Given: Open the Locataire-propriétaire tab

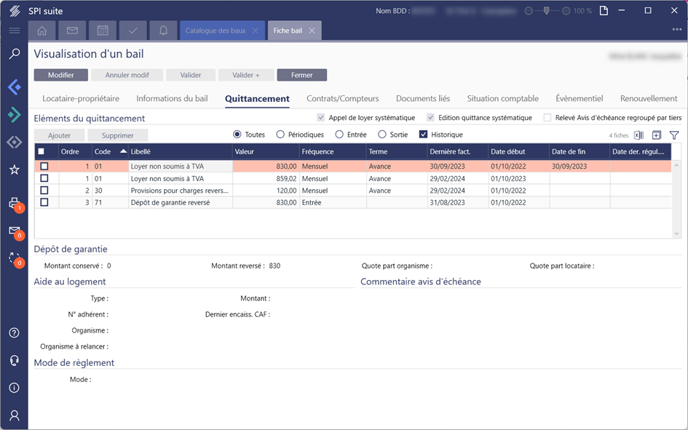Looking at the screenshot, I should point(81,99).
